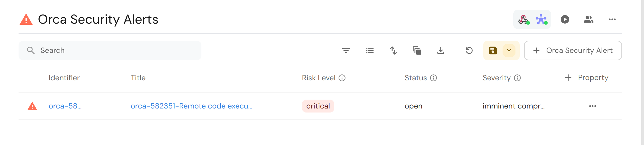Image resolution: width=644 pixels, height=145 pixels.
Task: Open the orca-58... identifier link
Action: click(x=65, y=106)
